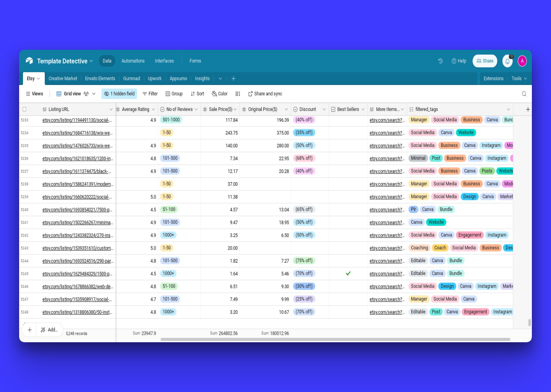551x392 pixels.
Task: Click Grid view table icon
Action: click(59, 94)
